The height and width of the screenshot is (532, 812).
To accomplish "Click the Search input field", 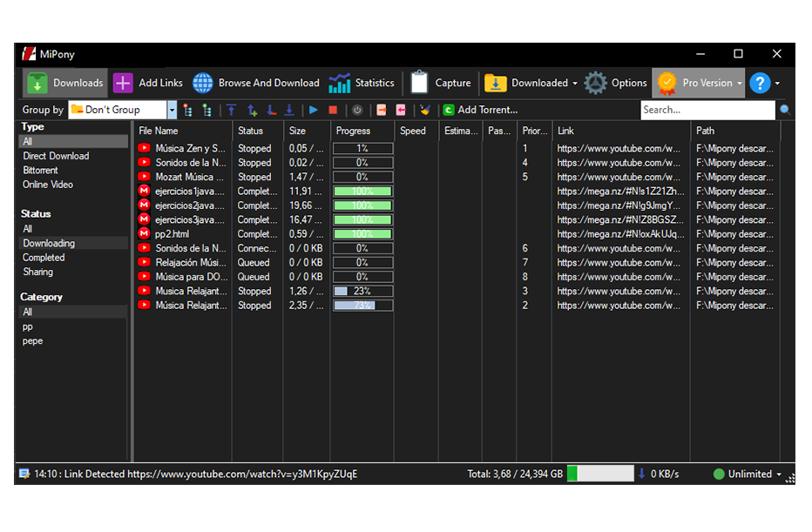I will (707, 110).
